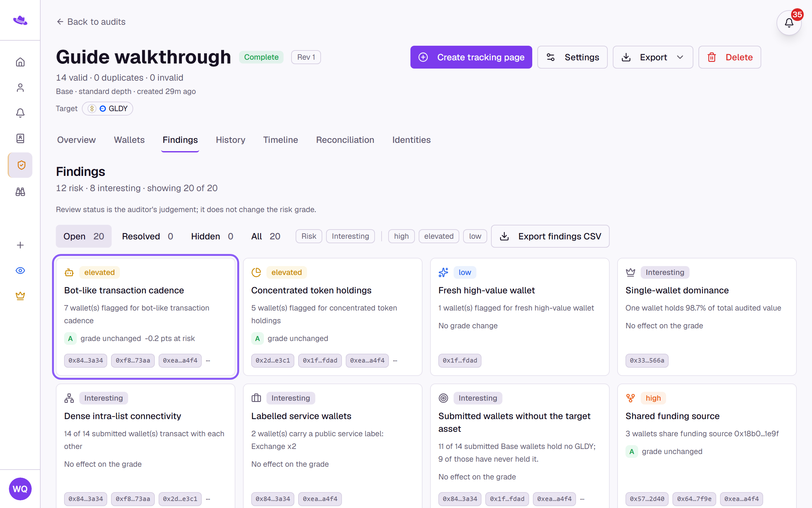Show All 20 findings
This screenshot has width=812, height=508.
pyautogui.click(x=266, y=236)
